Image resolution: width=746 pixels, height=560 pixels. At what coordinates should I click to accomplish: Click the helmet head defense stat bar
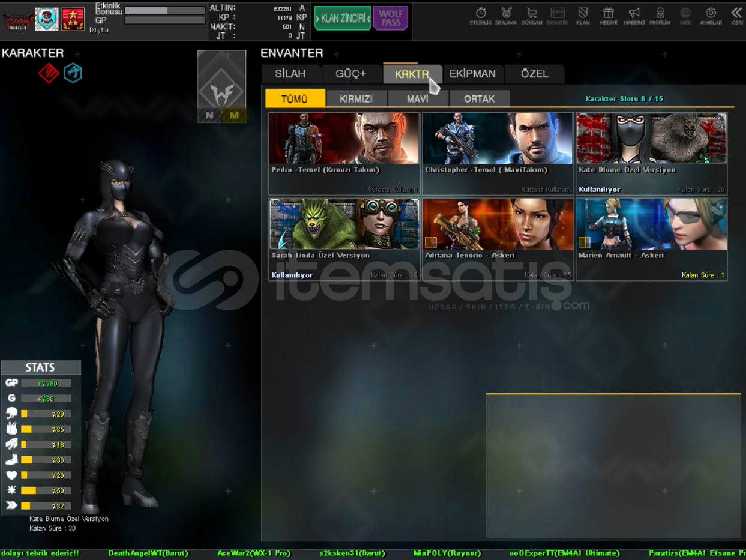[x=46, y=414]
